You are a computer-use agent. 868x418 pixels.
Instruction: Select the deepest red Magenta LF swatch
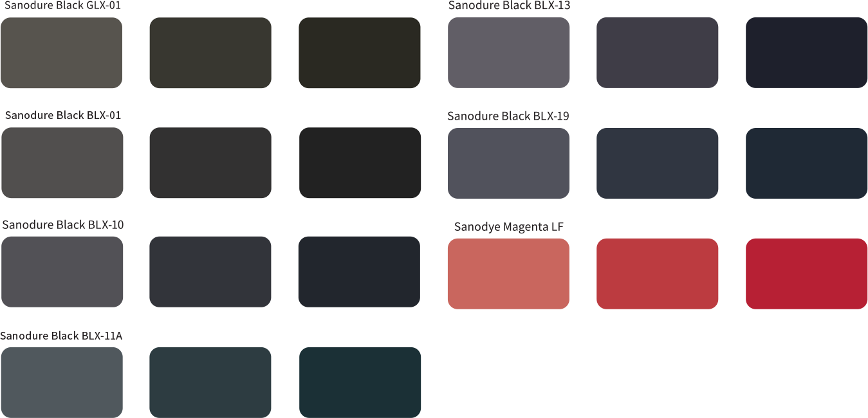tap(806, 273)
